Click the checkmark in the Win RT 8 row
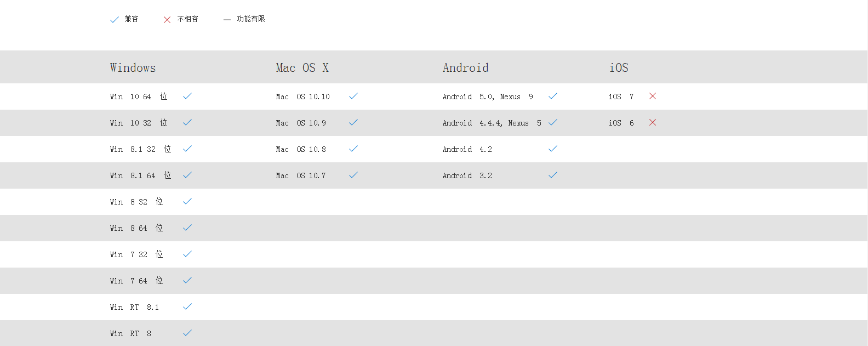Image resolution: width=868 pixels, height=346 pixels. pyautogui.click(x=187, y=333)
